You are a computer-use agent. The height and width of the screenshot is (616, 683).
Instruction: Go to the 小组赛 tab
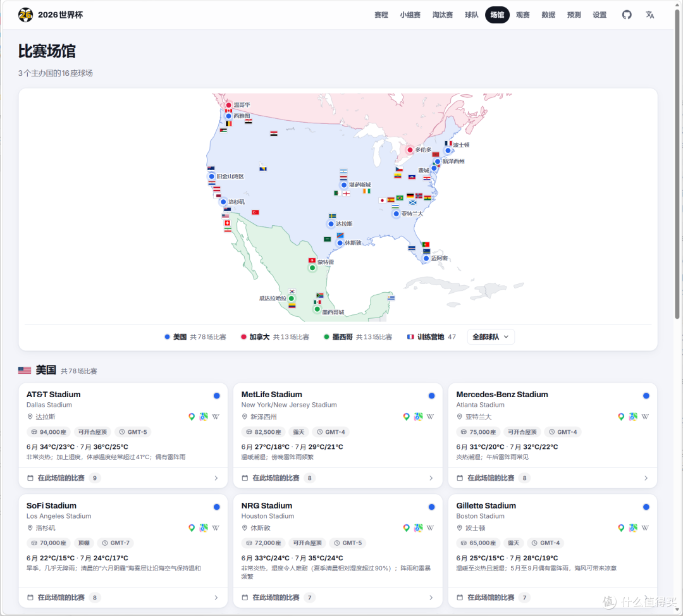pyautogui.click(x=410, y=15)
